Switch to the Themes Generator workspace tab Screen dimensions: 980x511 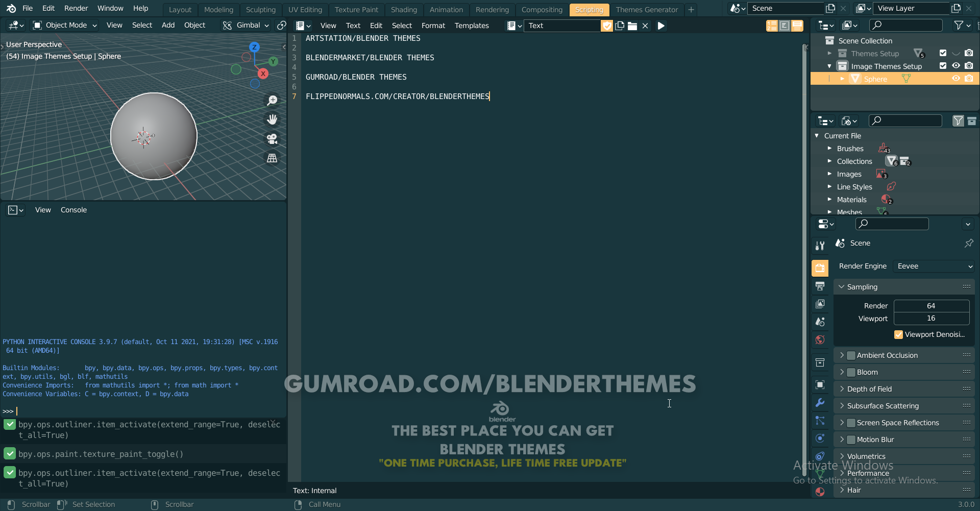(x=647, y=10)
